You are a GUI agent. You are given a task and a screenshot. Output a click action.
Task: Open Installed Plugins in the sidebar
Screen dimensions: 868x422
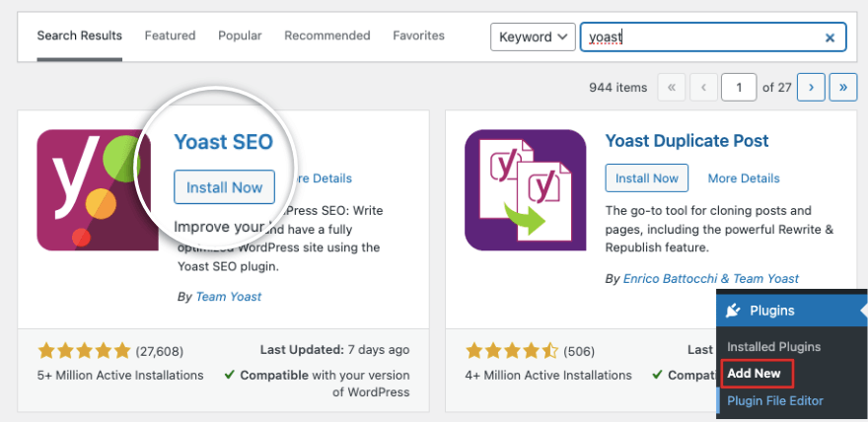click(773, 347)
